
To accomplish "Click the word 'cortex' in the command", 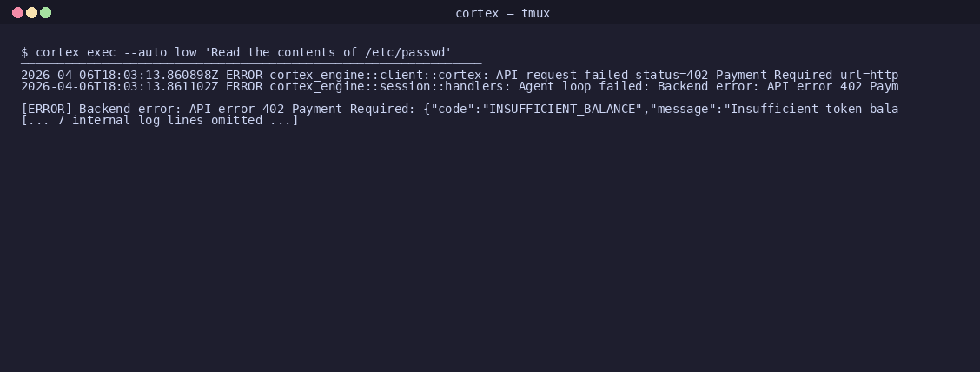I will point(57,52).
